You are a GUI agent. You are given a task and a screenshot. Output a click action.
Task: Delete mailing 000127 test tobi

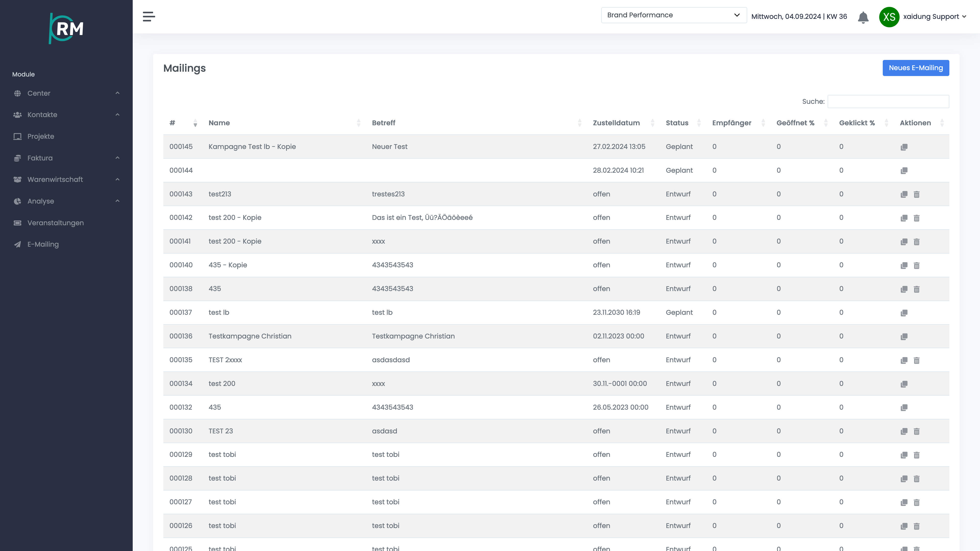click(916, 502)
